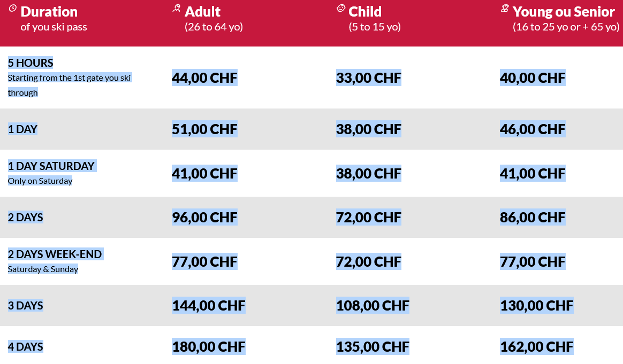Click the Young ou Senior header icon
Viewport: 623px width, 364px height.
(505, 9)
